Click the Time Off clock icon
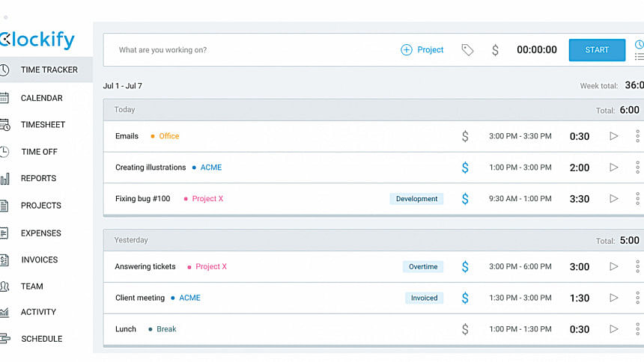Viewport: 644px width, 362px height. click(4, 152)
